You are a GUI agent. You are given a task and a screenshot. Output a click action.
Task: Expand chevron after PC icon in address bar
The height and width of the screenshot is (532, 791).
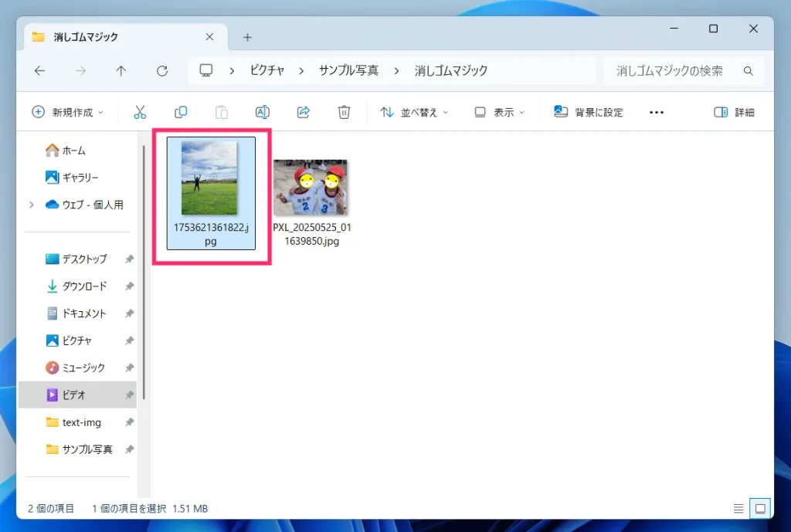pyautogui.click(x=232, y=70)
